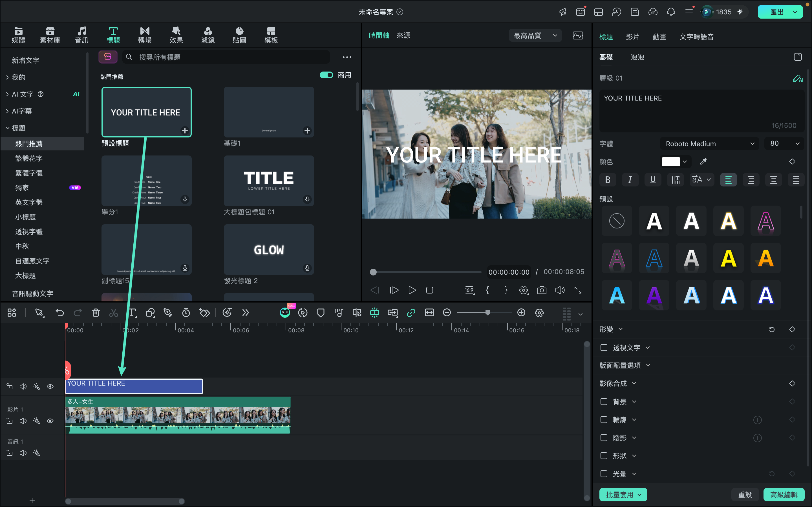Image resolution: width=812 pixels, height=507 pixels.
Task: Click the white text color swatch
Action: pos(670,162)
